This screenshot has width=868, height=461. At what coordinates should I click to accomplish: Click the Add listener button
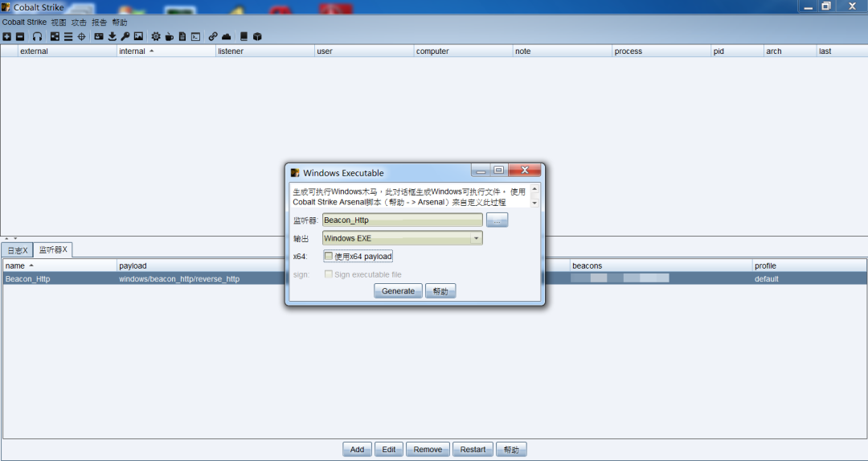[x=358, y=450]
